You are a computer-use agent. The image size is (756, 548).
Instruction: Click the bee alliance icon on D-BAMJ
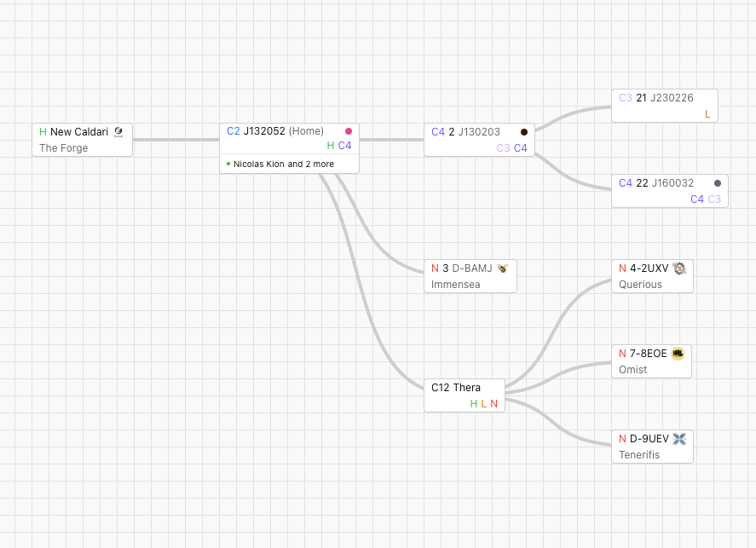tap(503, 268)
